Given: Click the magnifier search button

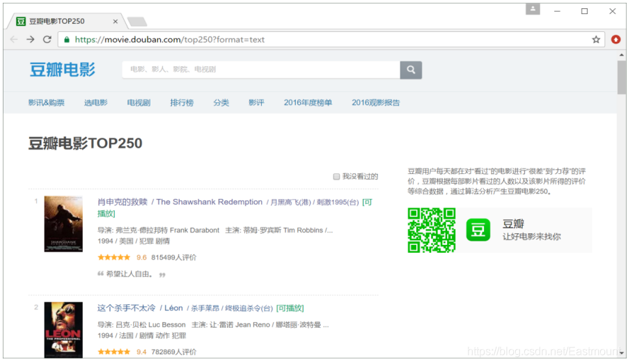Looking at the screenshot, I should point(411,70).
